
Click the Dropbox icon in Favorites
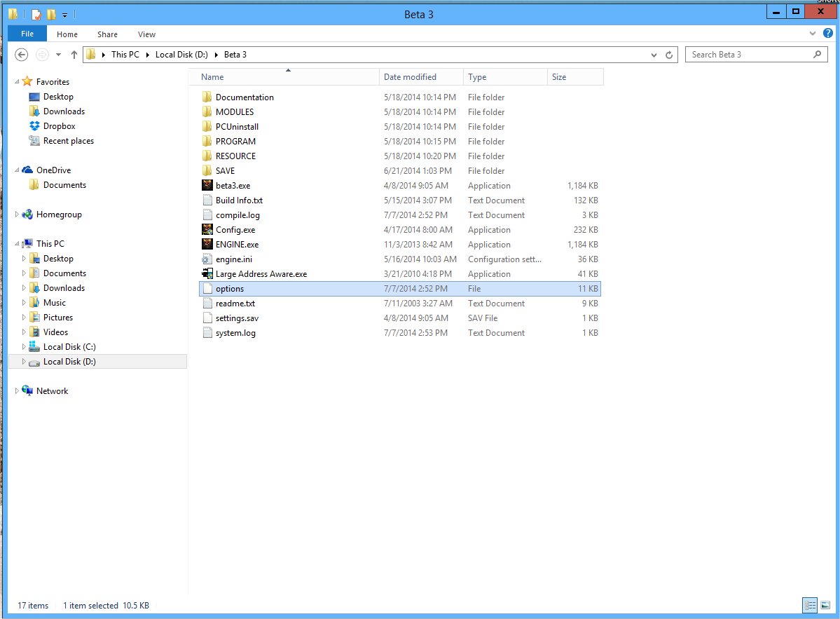point(34,126)
